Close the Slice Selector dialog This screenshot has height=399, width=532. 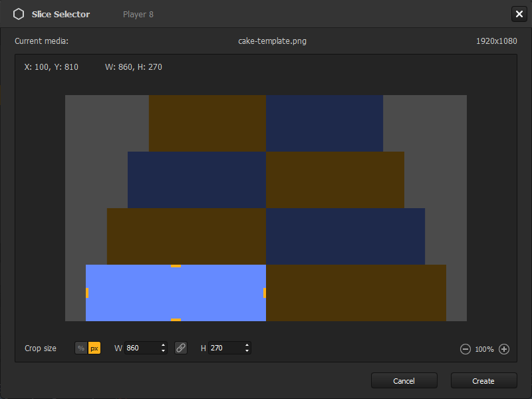519,14
